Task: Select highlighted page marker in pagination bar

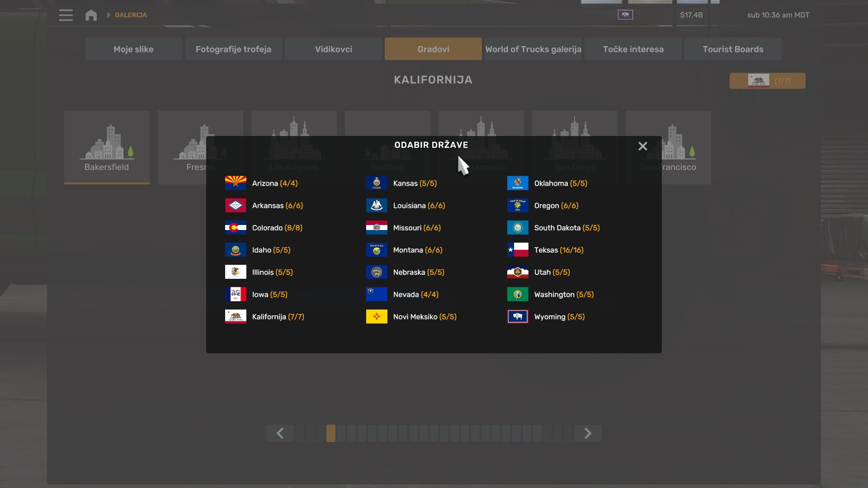Action: click(x=331, y=433)
